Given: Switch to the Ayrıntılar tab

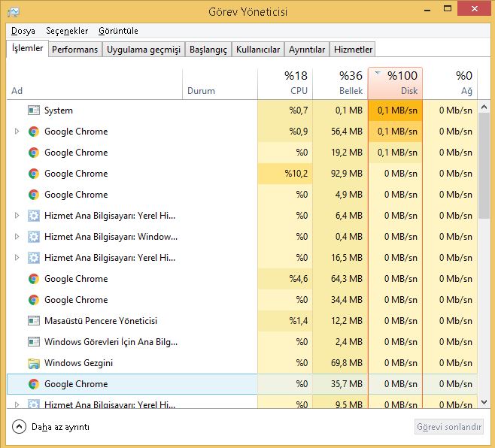Looking at the screenshot, I should (x=307, y=50).
